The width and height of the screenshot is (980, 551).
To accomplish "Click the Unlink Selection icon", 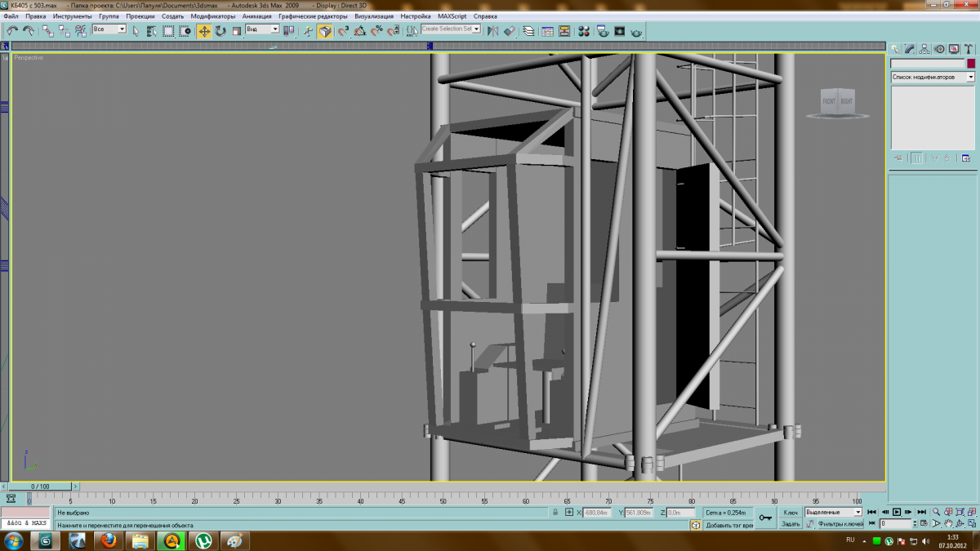I will [x=65, y=31].
